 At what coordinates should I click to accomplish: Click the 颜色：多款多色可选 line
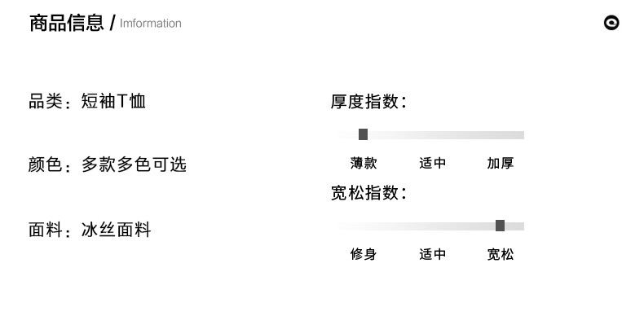click(x=108, y=164)
